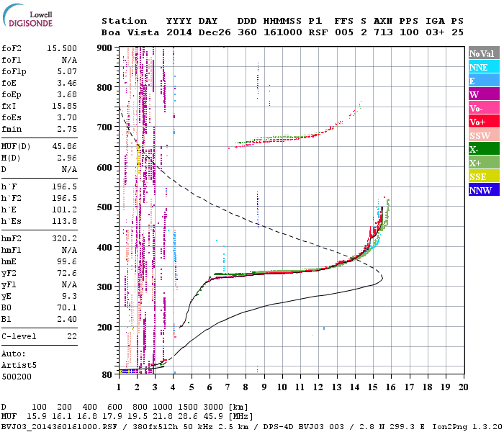
Task: Click the h`E value 101.2
Action: (64, 210)
